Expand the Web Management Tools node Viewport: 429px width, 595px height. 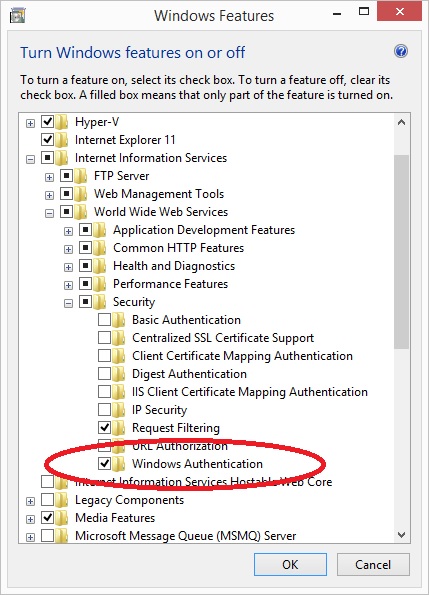[49, 195]
